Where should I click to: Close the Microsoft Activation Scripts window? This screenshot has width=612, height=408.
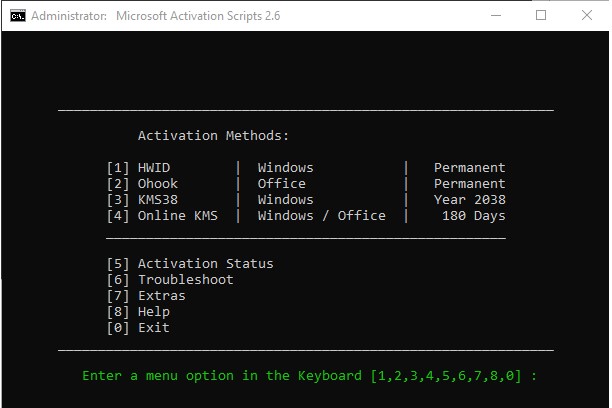point(586,16)
